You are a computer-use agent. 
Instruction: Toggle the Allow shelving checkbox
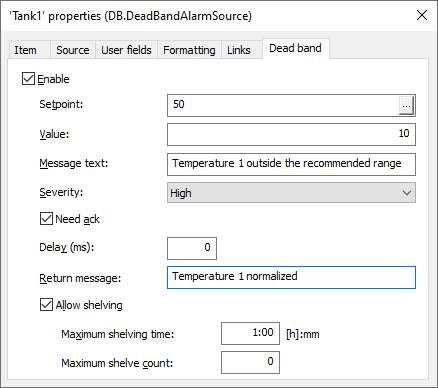coord(46,305)
